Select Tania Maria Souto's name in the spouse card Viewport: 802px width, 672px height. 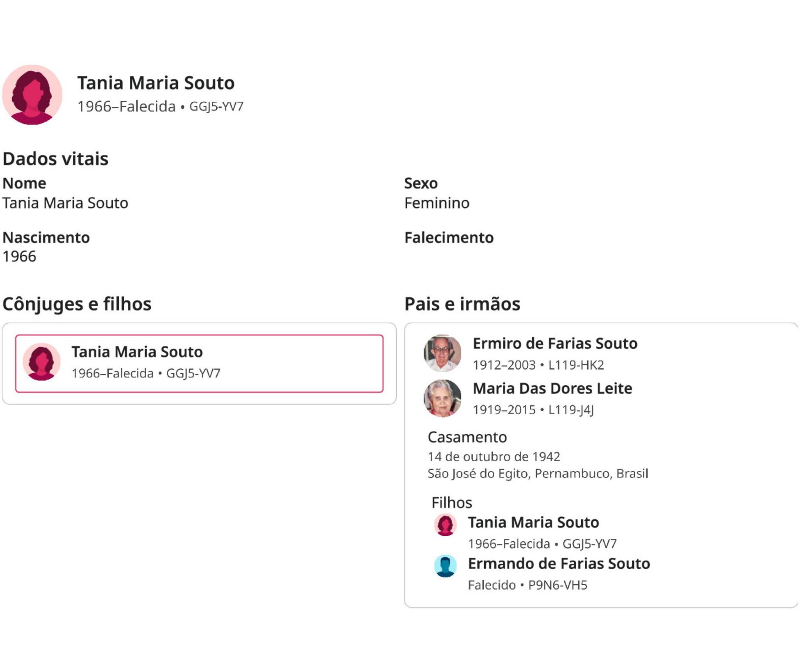click(x=137, y=351)
